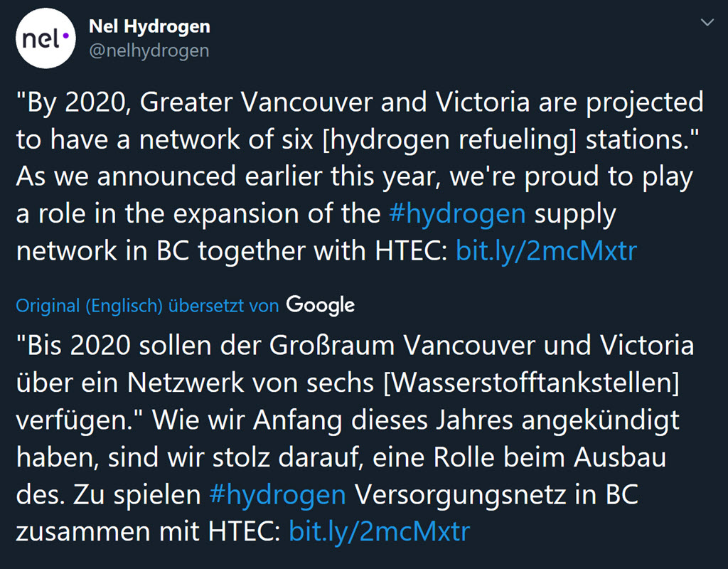Open #hydrogen hashtag in the German translation
The image size is (728, 569).
(x=278, y=495)
